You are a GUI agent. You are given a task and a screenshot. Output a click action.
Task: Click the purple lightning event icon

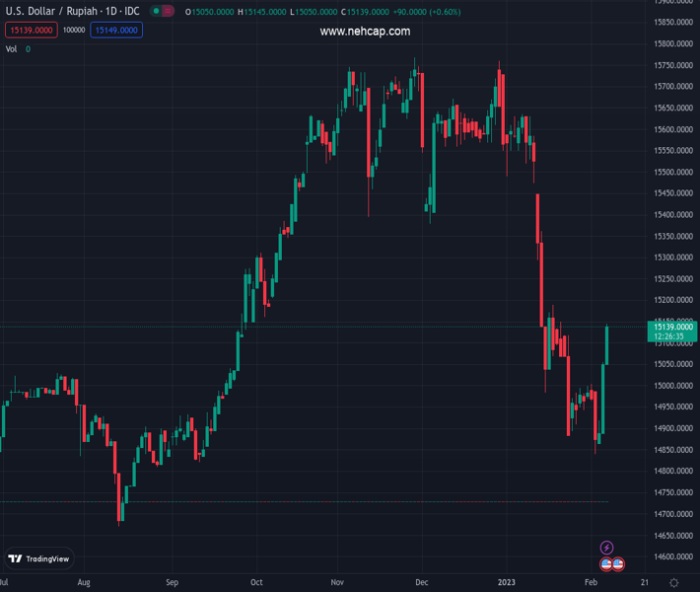click(x=607, y=548)
